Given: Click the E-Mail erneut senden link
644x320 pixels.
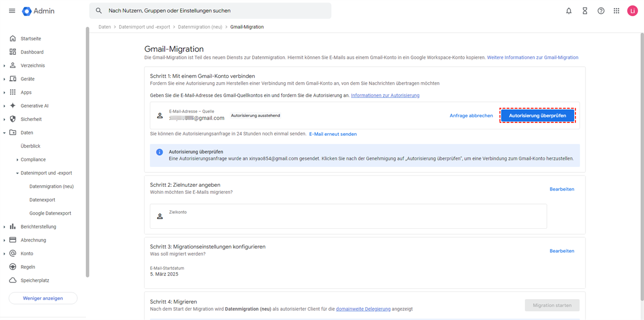Looking at the screenshot, I should [333, 134].
